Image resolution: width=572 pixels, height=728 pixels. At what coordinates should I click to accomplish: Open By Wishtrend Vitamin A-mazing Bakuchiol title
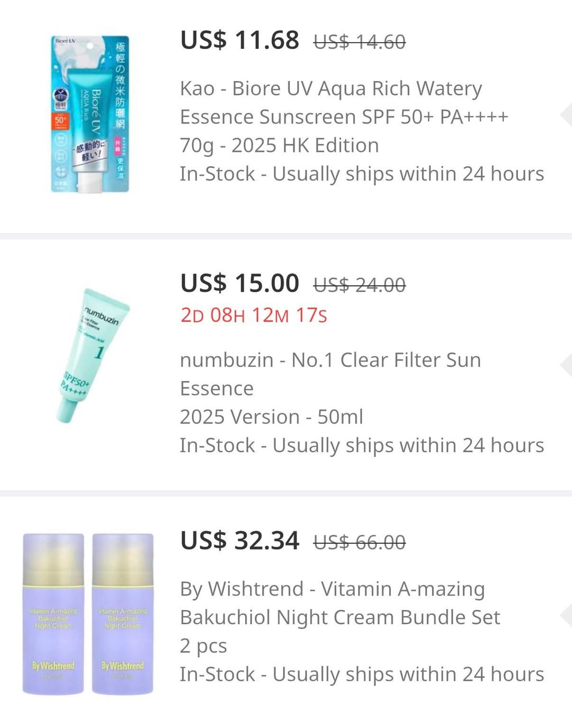tap(339, 603)
